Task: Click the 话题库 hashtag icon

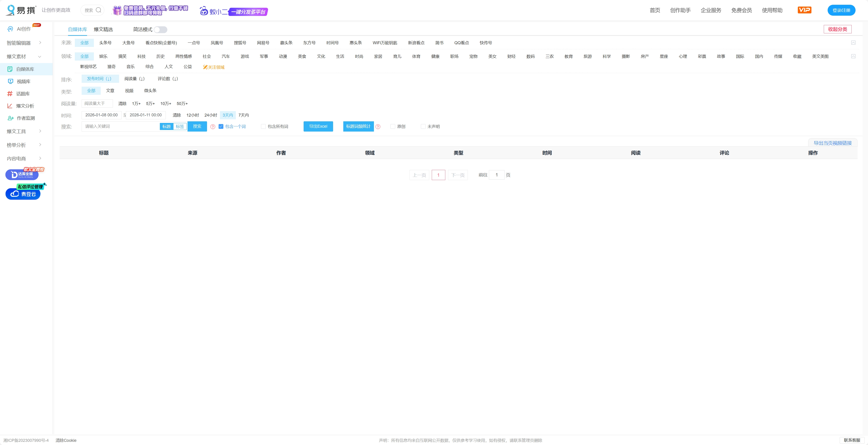Action: pyautogui.click(x=10, y=93)
